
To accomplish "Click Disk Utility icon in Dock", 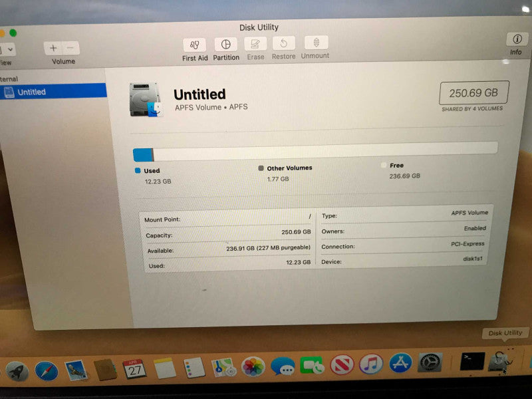I will pyautogui.click(x=501, y=362).
